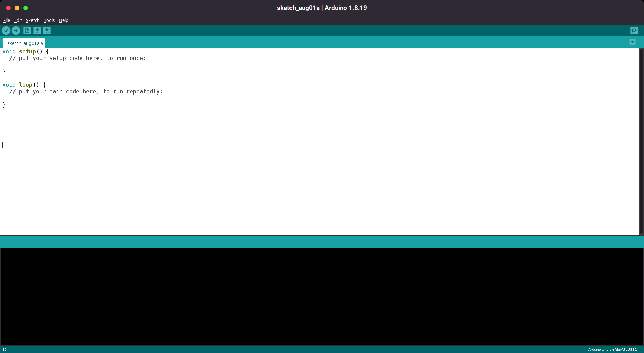644x353 pixels.
Task: Click the line number 15 status
Action: pos(4,349)
